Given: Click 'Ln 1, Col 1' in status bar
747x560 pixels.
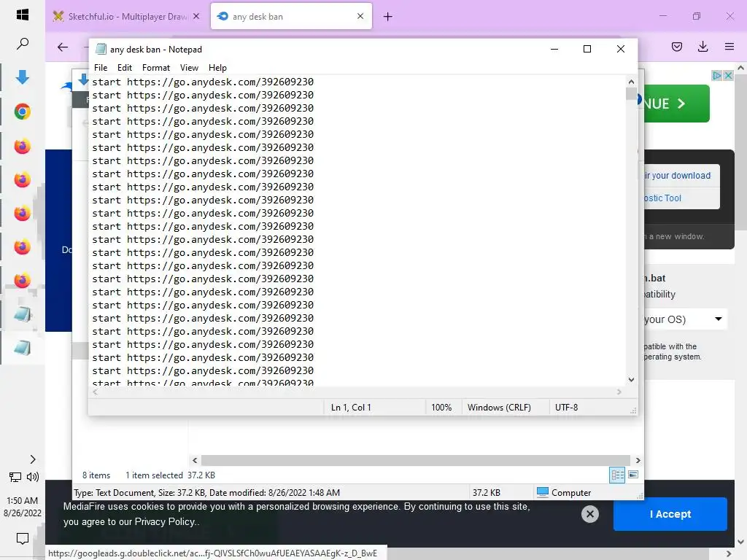Looking at the screenshot, I should point(351,407).
